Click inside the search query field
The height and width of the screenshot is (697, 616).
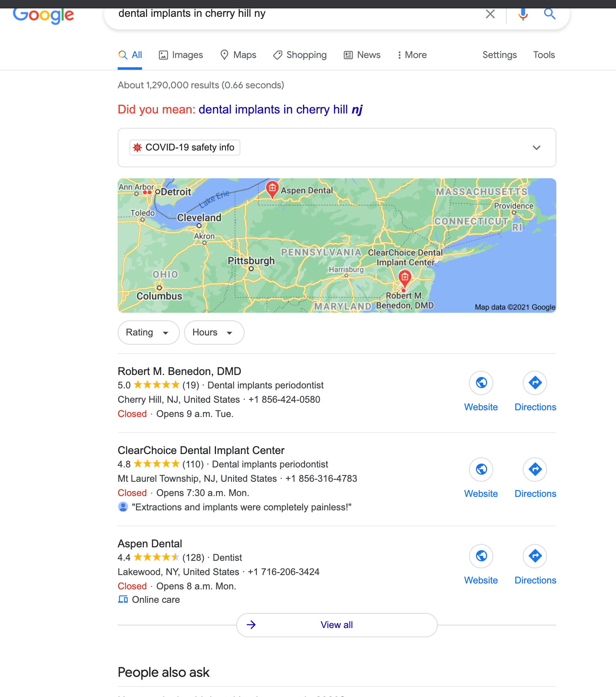click(x=294, y=14)
